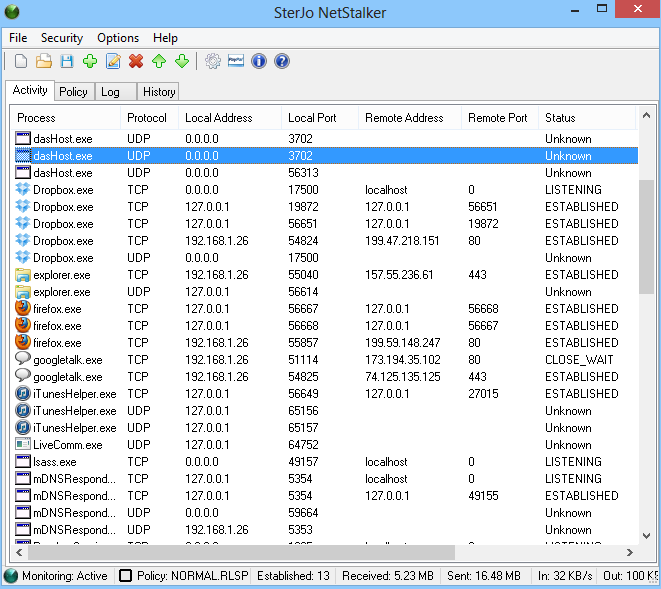Click the New file toolbar icon
The image size is (661, 589).
click(21, 62)
